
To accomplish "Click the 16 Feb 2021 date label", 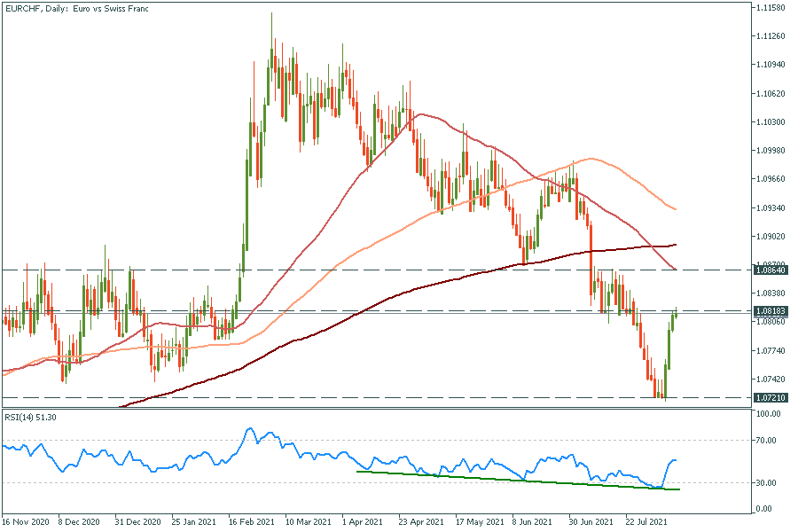I will (x=248, y=522).
